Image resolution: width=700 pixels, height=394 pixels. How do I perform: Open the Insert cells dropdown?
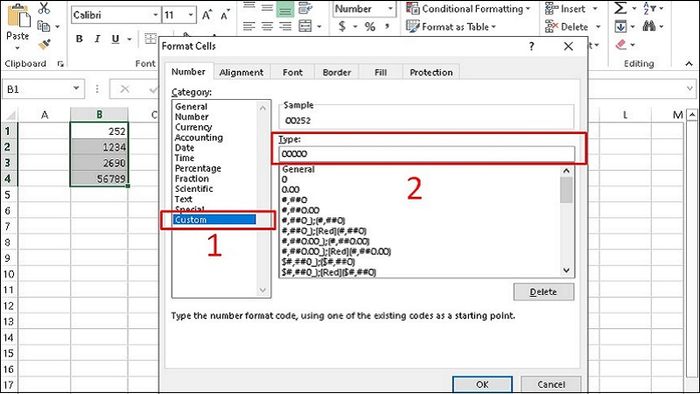pos(595,8)
